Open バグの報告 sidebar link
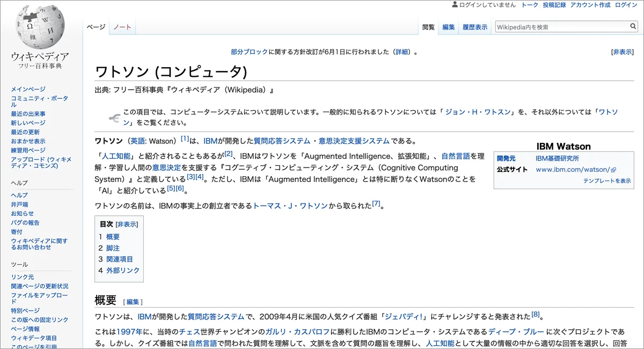Image resolution: width=644 pixels, height=349 pixels. click(25, 223)
